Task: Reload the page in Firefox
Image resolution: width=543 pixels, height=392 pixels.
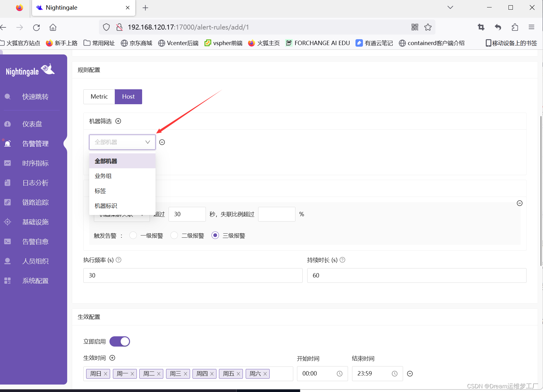Action: pos(36,27)
